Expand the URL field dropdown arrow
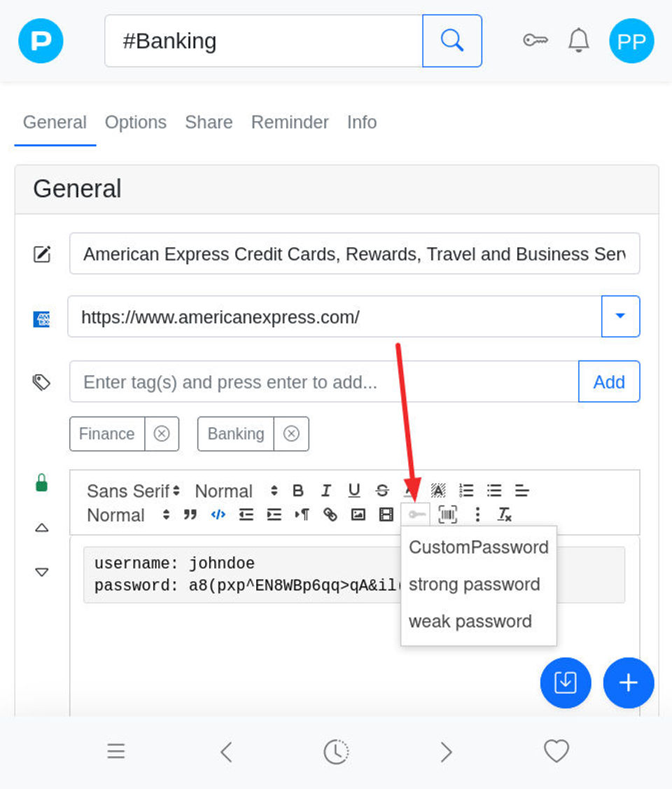 tap(620, 316)
